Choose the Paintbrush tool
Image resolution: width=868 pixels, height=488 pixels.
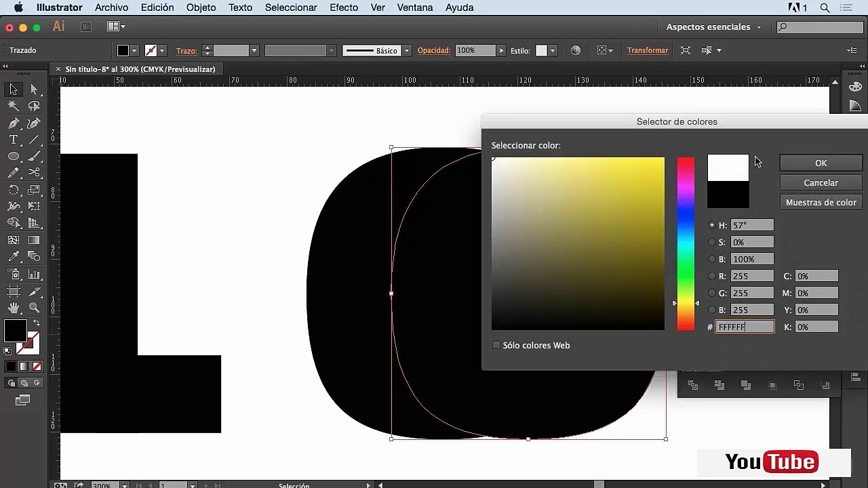[x=35, y=157]
